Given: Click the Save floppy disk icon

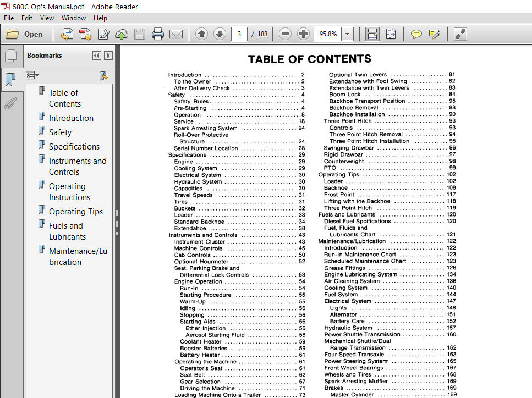Looking at the screenshot, I should click(x=139, y=34).
